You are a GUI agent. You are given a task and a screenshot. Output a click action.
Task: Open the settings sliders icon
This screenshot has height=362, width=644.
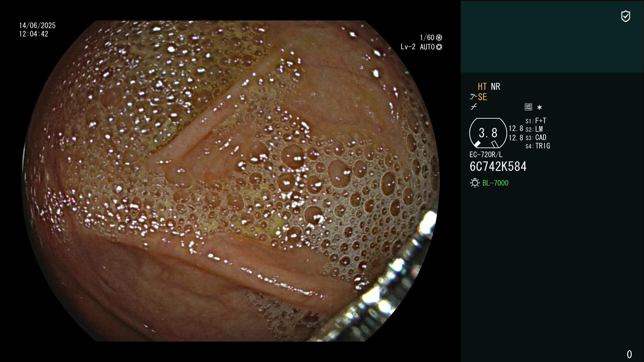tap(528, 107)
